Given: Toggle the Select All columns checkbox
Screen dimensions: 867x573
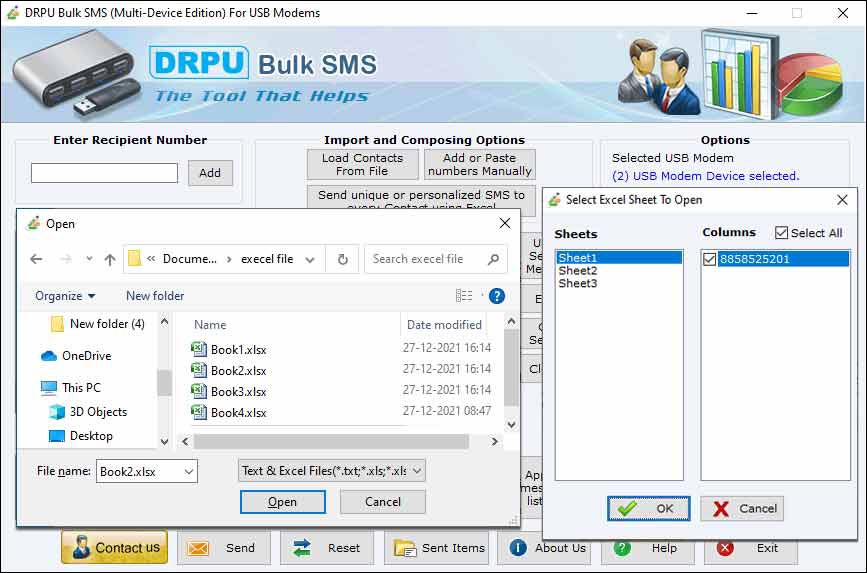Looking at the screenshot, I should 781,233.
